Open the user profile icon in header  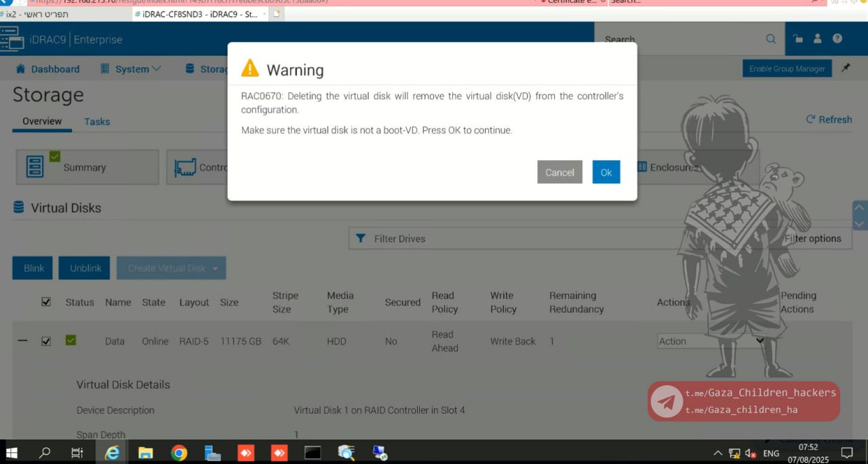tap(818, 39)
